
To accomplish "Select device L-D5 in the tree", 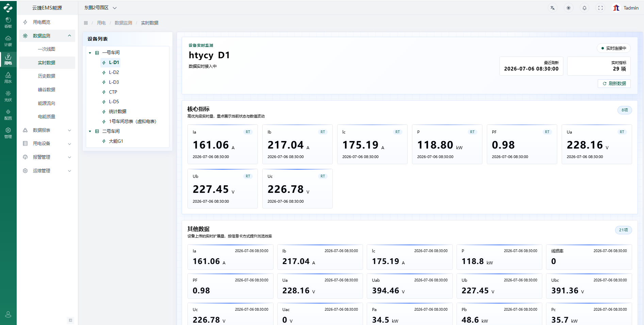I will pos(114,102).
